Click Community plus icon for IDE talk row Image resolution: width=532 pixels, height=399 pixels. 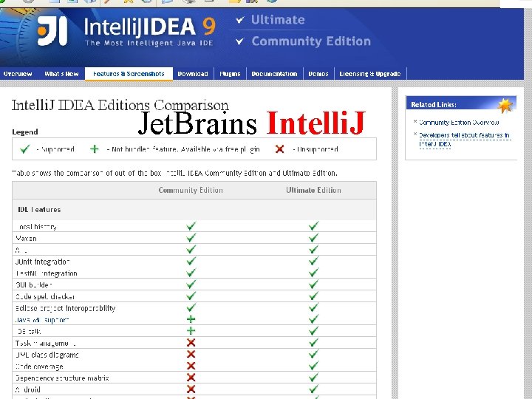tap(191, 331)
